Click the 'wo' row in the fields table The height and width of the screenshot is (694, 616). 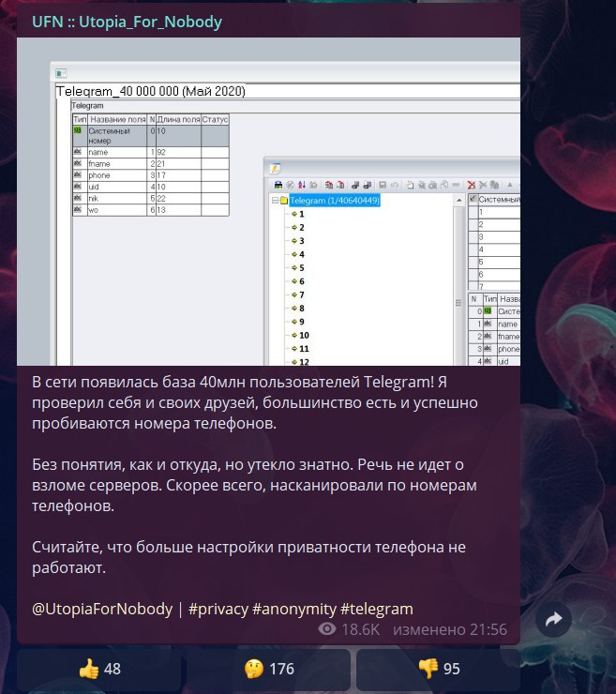tap(151, 210)
